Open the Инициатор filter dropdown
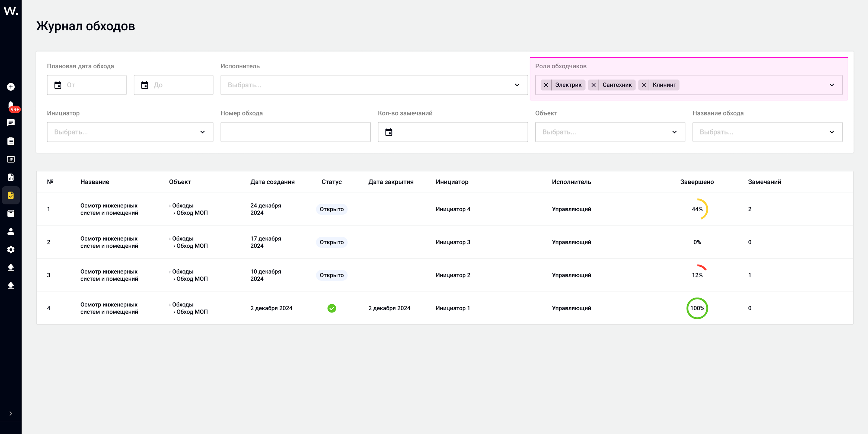 pos(130,132)
